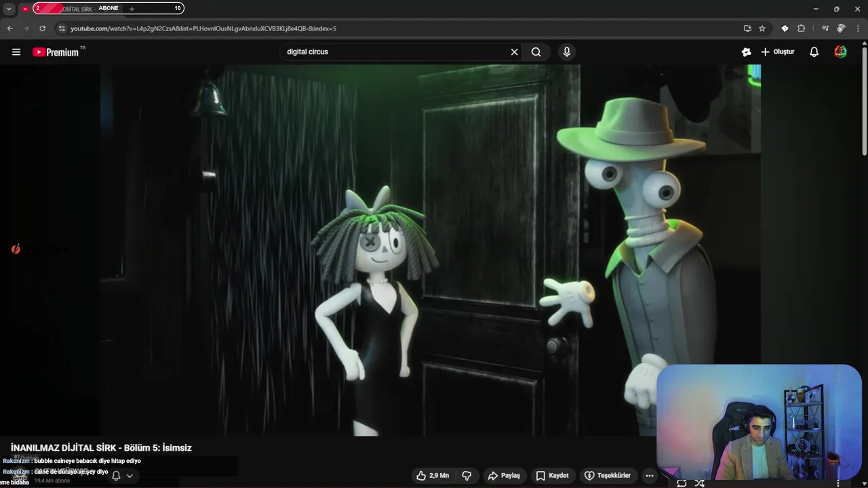Toggle channel notification bell by subscriber count
The width and height of the screenshot is (868, 488).
coord(116,476)
